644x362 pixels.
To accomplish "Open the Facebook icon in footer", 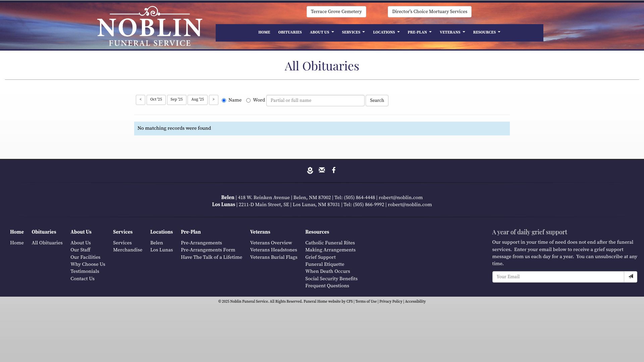I will pos(334,170).
